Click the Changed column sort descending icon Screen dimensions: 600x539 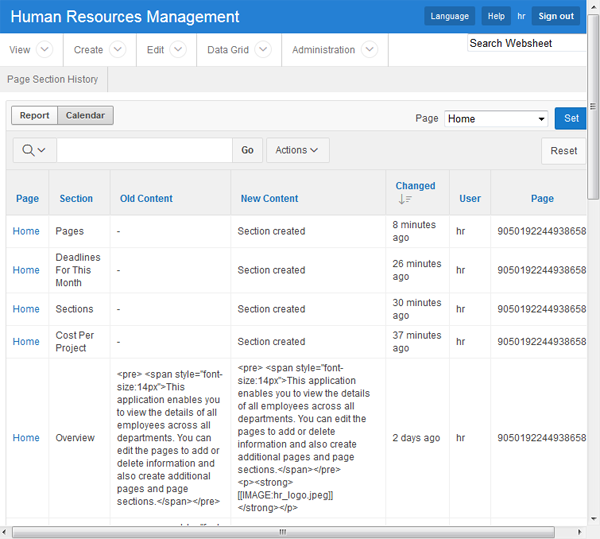405,200
